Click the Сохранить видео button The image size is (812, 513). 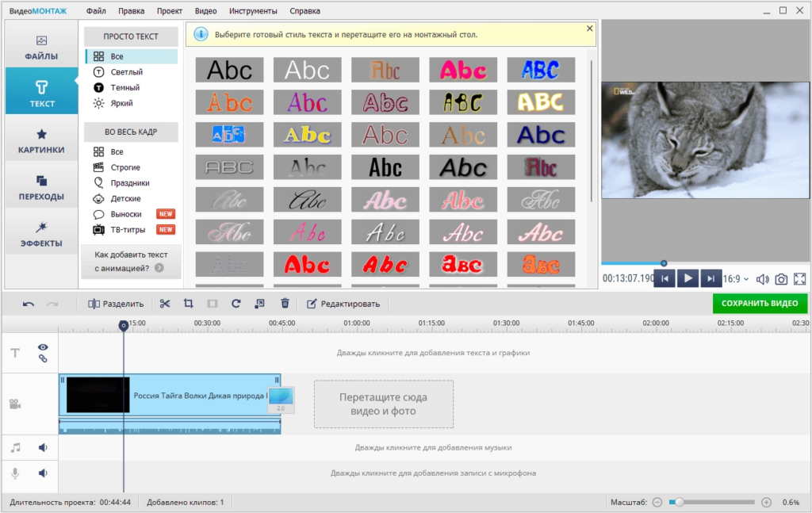coord(760,304)
